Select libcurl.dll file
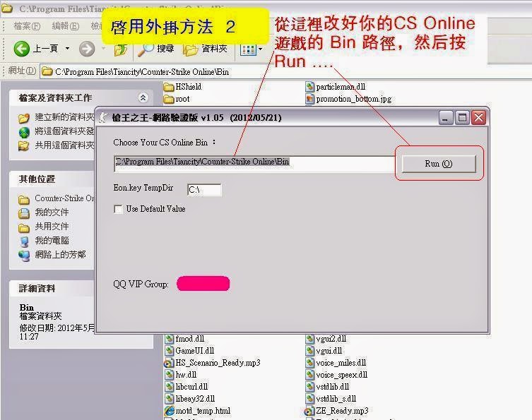Screen dimensions: 532x420 [x=187, y=387]
